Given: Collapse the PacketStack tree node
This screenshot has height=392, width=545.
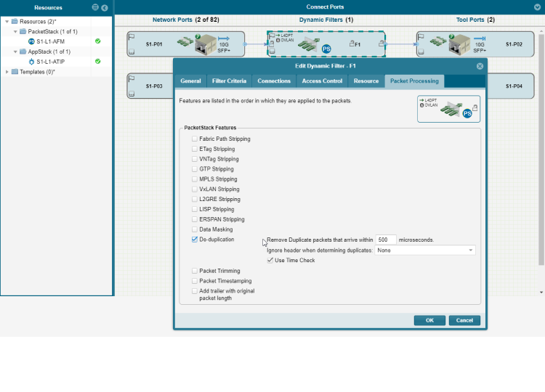Looking at the screenshot, I should coord(15,31).
